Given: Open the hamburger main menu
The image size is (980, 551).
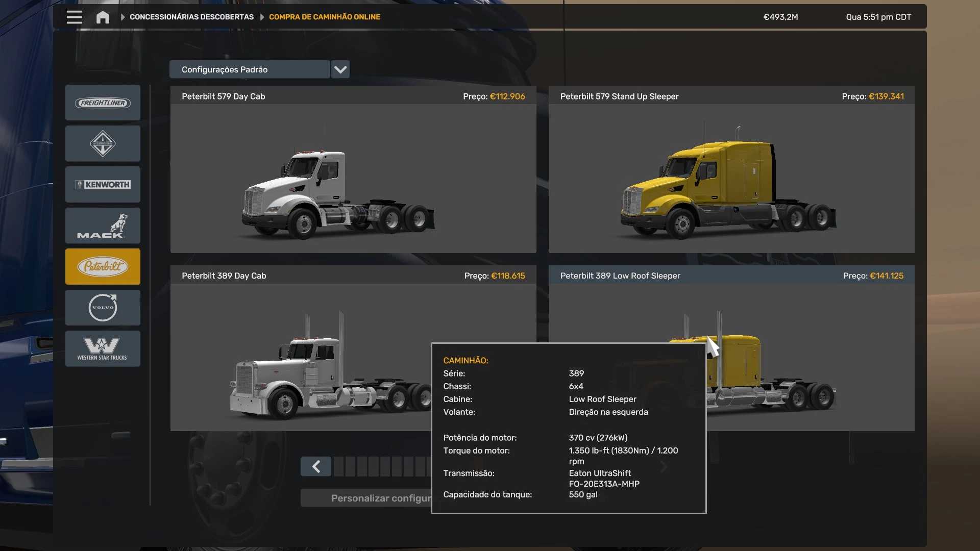Looking at the screenshot, I should point(74,17).
